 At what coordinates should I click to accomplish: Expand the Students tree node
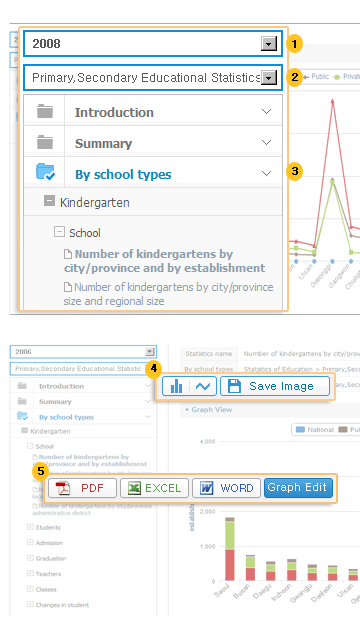point(30,527)
